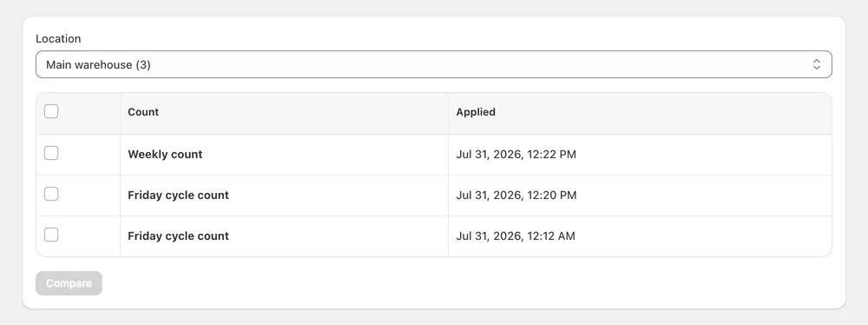Select the Weekly count name

[x=165, y=154]
